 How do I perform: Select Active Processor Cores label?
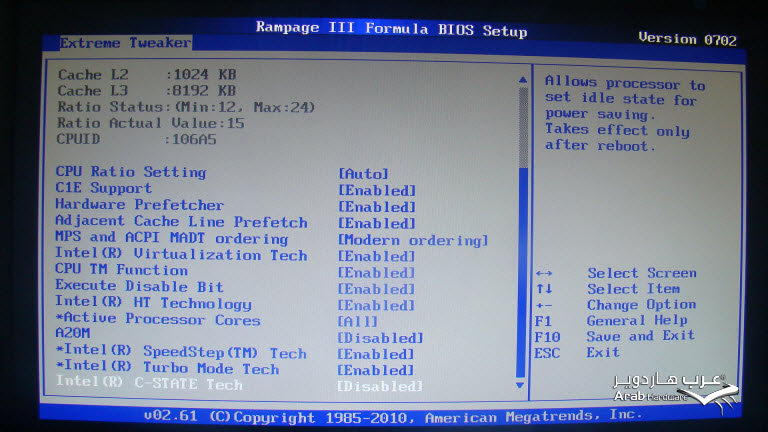point(158,319)
